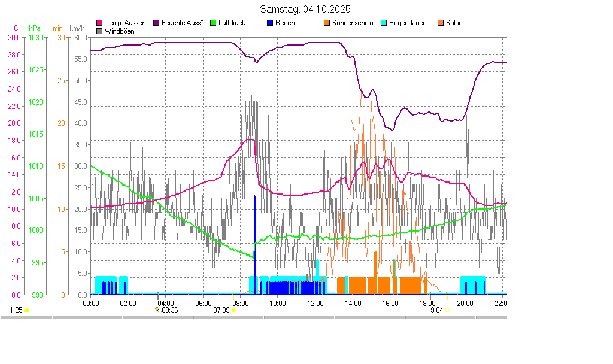This screenshot has width=613, height=364.
Task: Click the km/h wind axis unit label
Action: pyautogui.click(x=77, y=28)
